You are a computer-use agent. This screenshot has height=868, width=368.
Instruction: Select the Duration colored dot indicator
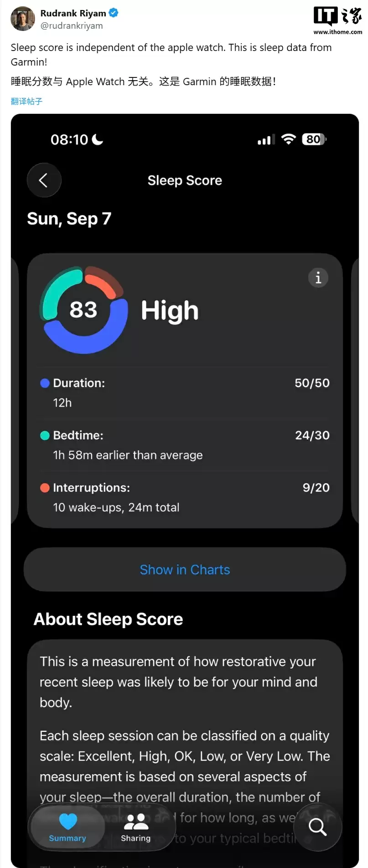tap(44, 383)
